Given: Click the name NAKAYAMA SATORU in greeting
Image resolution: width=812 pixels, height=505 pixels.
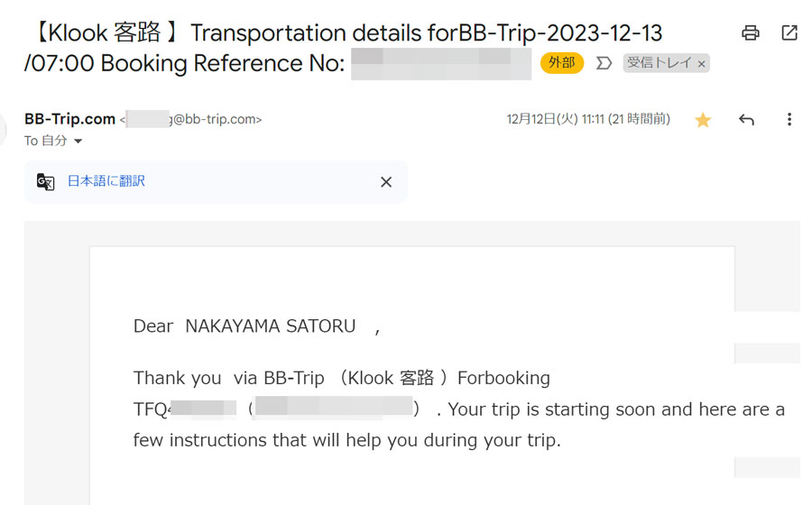Looking at the screenshot, I should pos(271,326).
